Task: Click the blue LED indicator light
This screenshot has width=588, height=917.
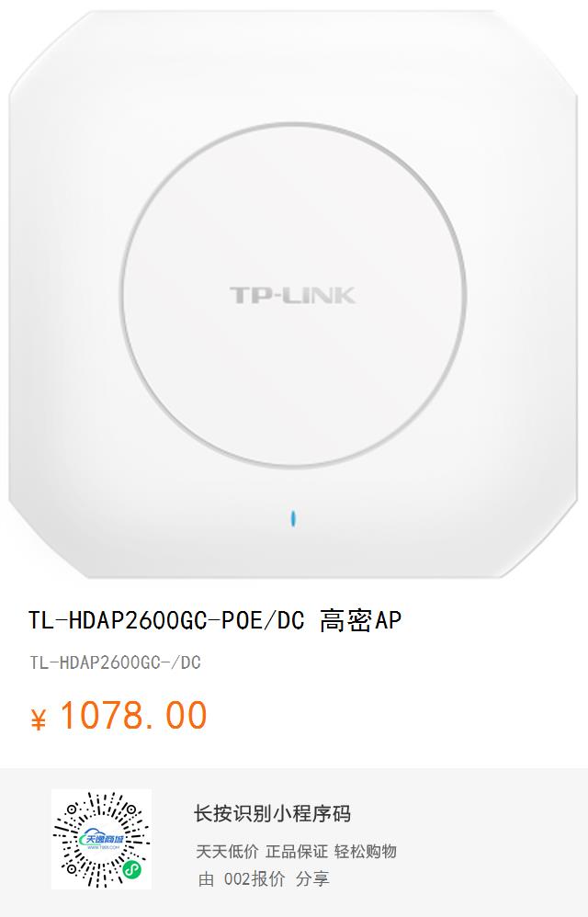Action: pos(293,517)
